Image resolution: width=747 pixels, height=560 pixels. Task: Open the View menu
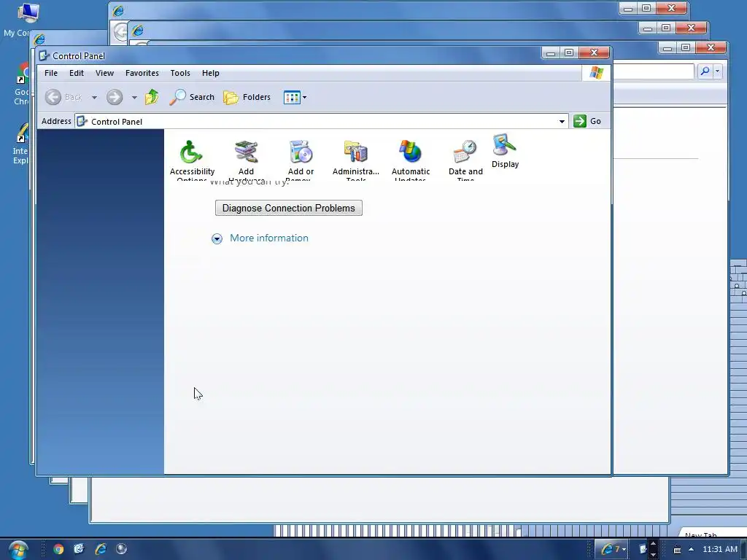[x=104, y=73]
